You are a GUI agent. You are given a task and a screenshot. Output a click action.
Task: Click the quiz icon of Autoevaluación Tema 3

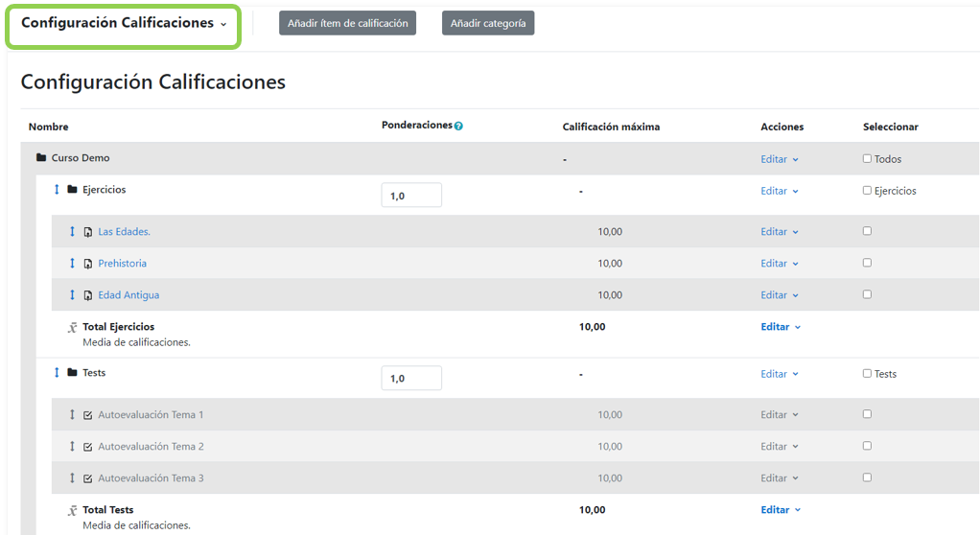tap(88, 478)
